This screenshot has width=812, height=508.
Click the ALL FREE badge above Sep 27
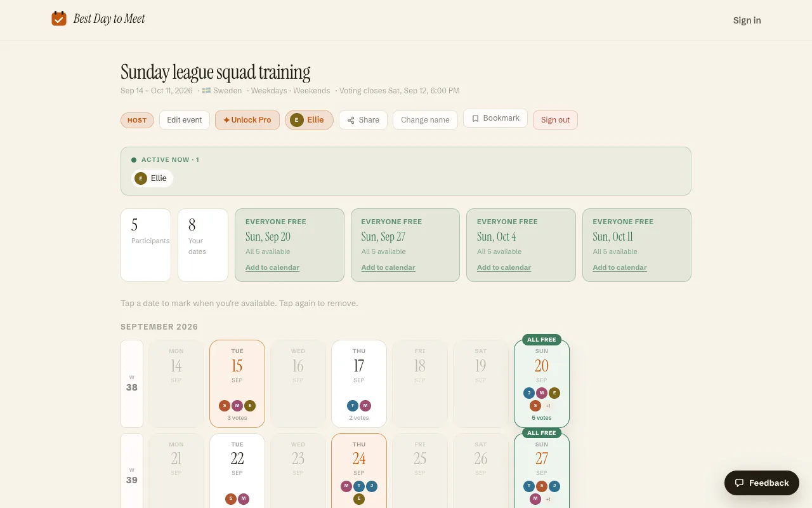(x=542, y=433)
